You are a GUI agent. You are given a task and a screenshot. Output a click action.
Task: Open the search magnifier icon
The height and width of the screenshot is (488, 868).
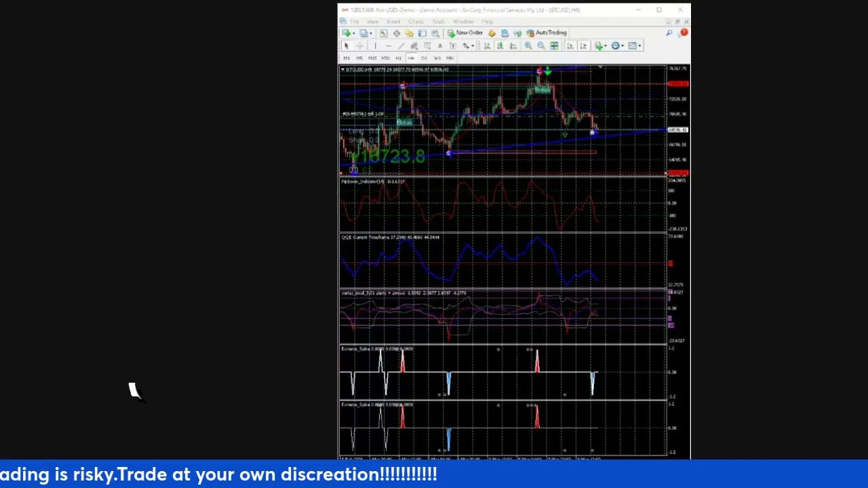(x=669, y=33)
